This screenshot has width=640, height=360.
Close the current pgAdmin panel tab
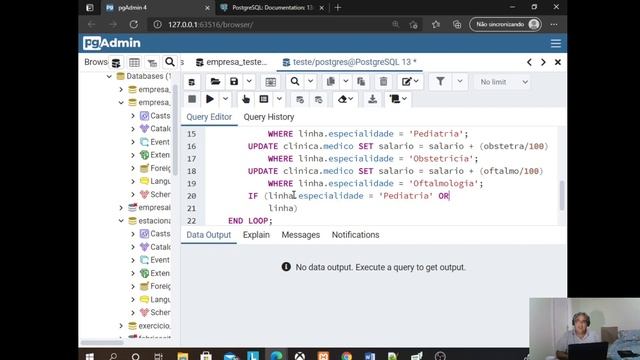click(x=558, y=62)
